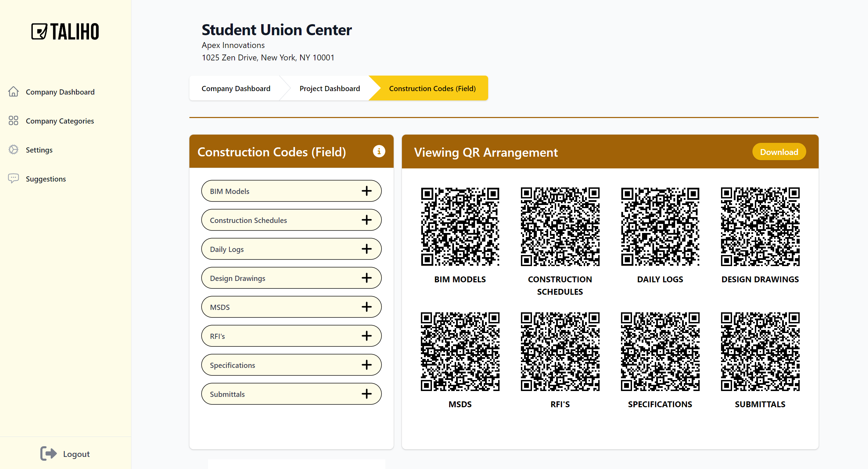The height and width of the screenshot is (469, 868).
Task: Select the Company Dashboard breadcrumb tab
Action: click(236, 88)
